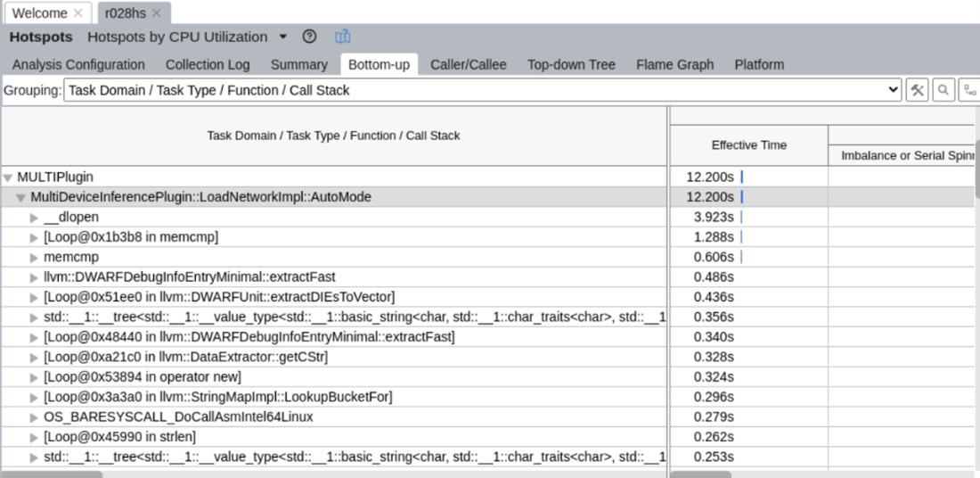Image resolution: width=980 pixels, height=478 pixels.
Task: Select Loop@0x3a3a0 StringMapImpl::LookupBucketFor row
Action: point(334,397)
